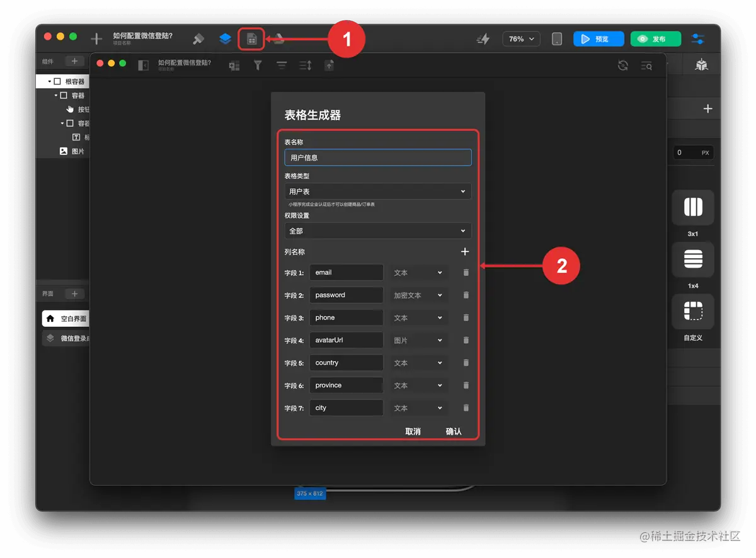The width and height of the screenshot is (756, 558).
Task: Click the 字段 4 input containing avatarUrl
Action: click(x=346, y=340)
